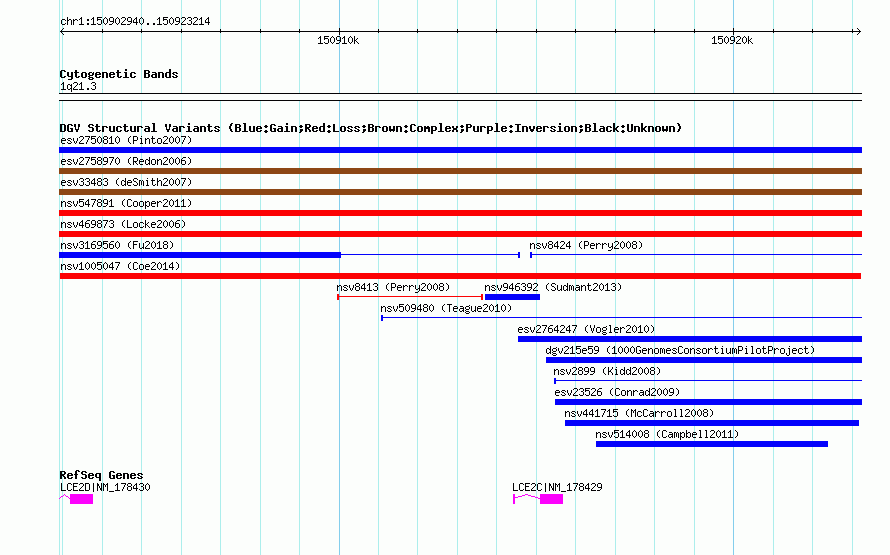Select the esv2750810 (Pinto2007) label text
This screenshot has width=890, height=555.
[x=126, y=140]
